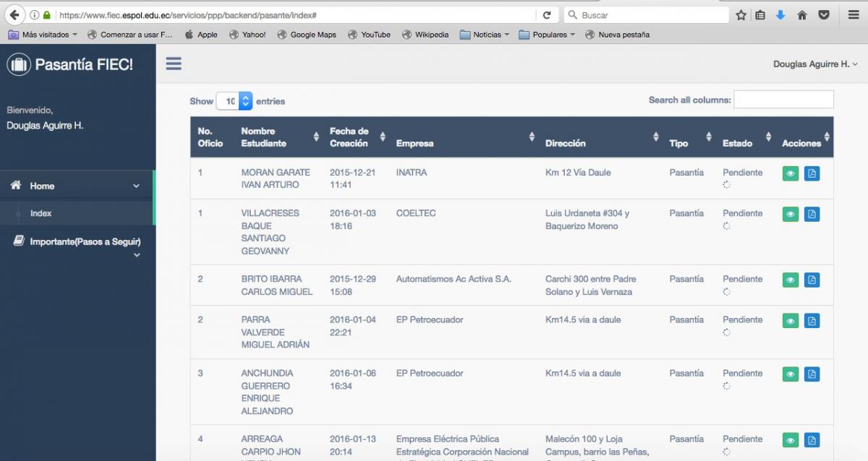Click the date 2016-01-03 18:16 cell
The image size is (868, 461).
pos(353,220)
